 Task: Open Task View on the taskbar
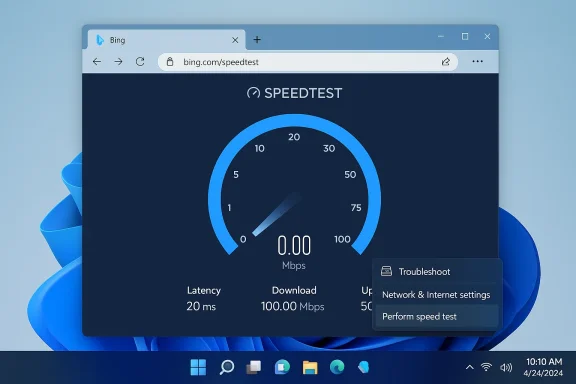pyautogui.click(x=254, y=367)
